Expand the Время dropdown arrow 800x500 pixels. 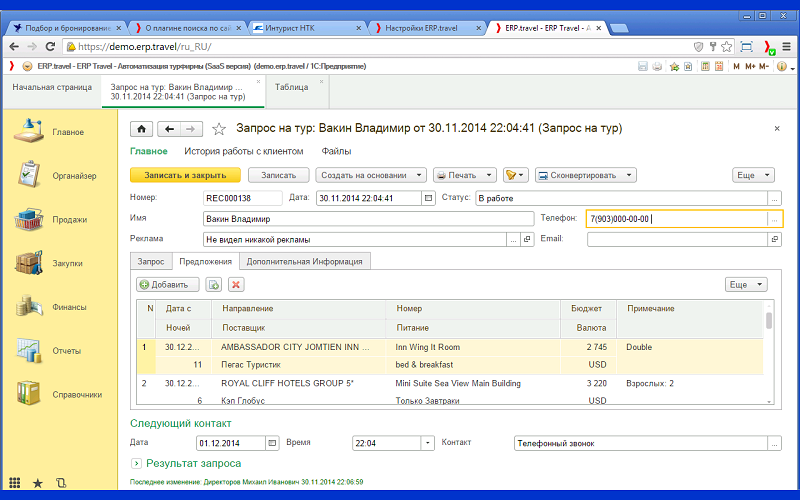(428, 443)
